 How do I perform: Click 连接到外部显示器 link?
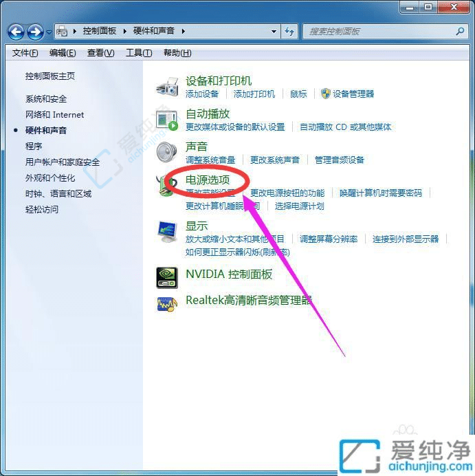click(x=406, y=239)
